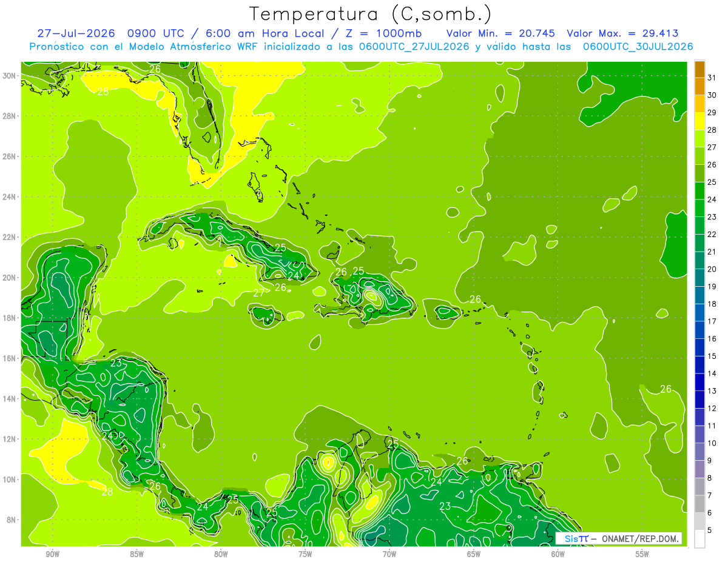Click the dark orange swatch above legend 31
Viewport: 728px width, 562px height.
(699, 69)
